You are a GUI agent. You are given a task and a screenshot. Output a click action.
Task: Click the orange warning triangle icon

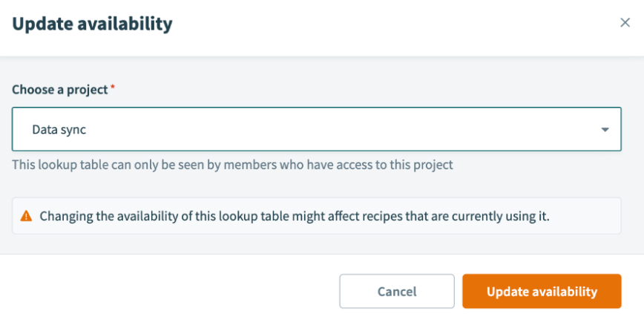[27, 216]
